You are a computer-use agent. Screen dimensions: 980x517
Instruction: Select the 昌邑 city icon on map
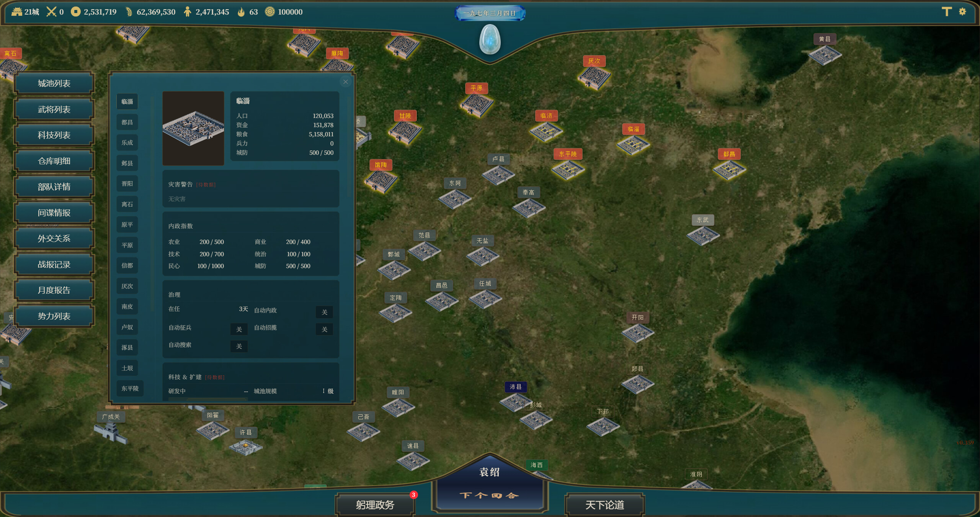click(442, 301)
